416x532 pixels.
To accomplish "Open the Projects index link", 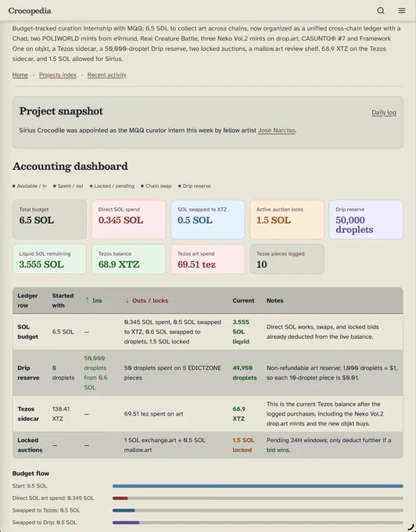I will click(58, 75).
